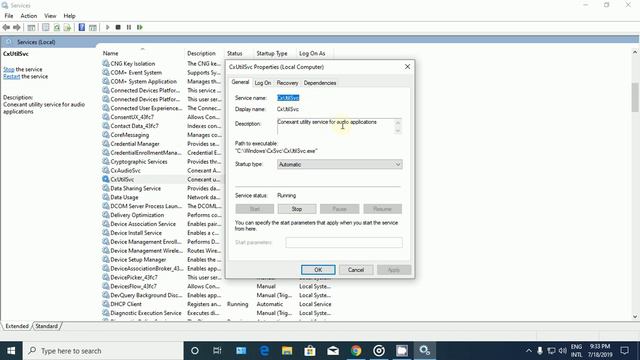The height and width of the screenshot is (360, 640).
Task: Switch to the Standard view tab
Action: tap(47, 326)
